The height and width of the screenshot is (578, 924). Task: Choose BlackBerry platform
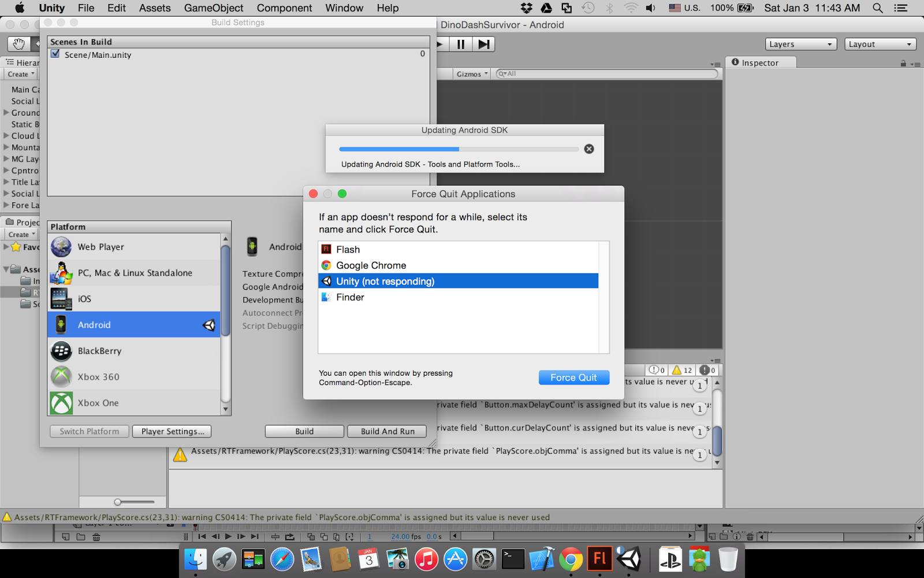pos(134,351)
